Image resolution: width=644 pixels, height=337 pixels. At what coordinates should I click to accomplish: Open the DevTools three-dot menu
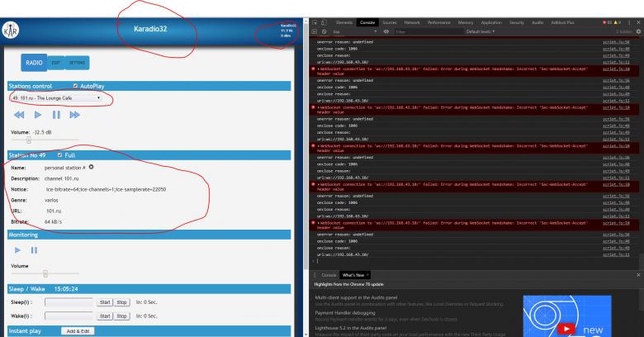coord(629,22)
